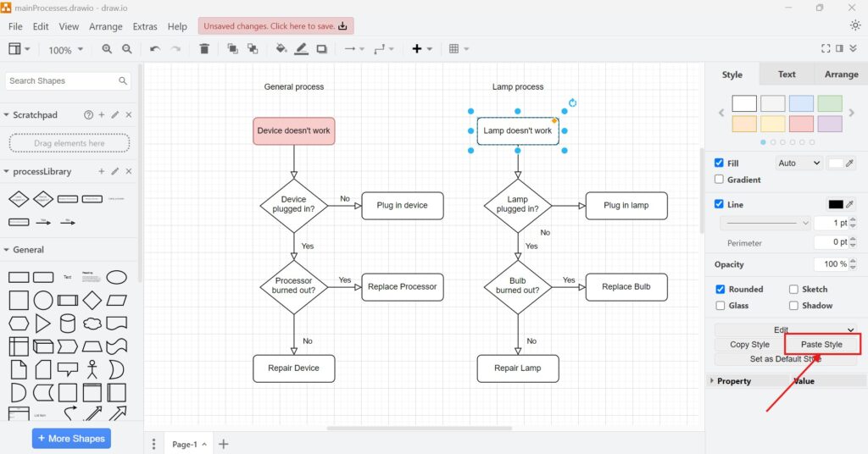This screenshot has height=454, width=868.
Task: Click the To Front icon in toolbar
Action: coord(232,49)
